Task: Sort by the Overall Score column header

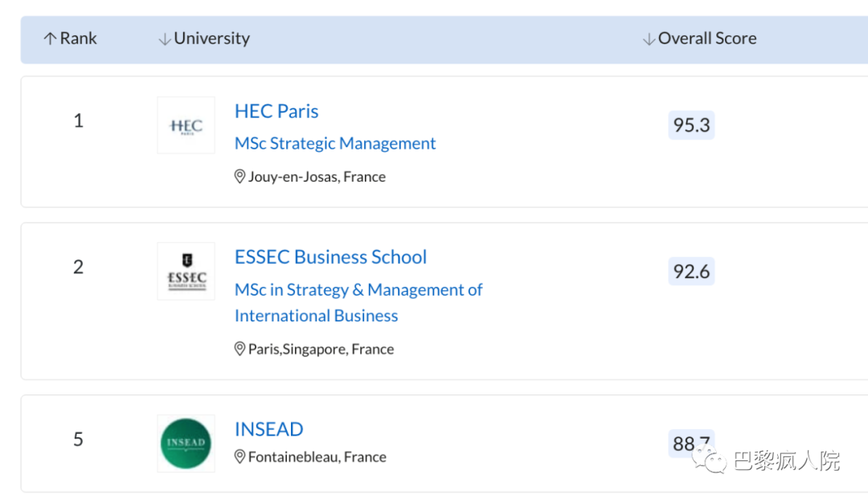Action: [x=707, y=39]
